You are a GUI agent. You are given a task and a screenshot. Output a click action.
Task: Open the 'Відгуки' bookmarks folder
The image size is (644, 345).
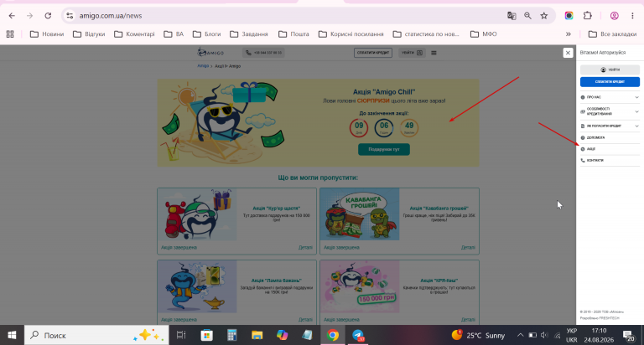pos(89,34)
